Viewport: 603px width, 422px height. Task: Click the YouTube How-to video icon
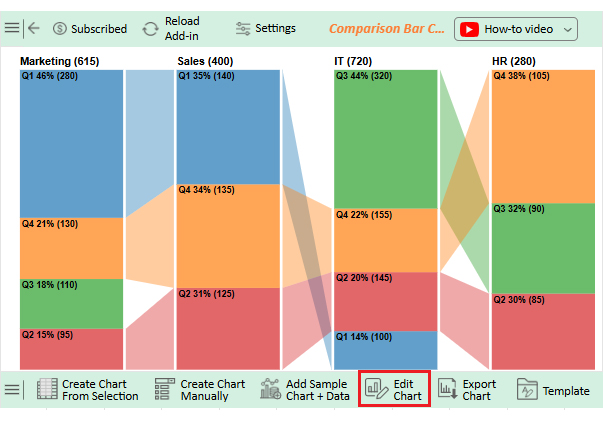pyautogui.click(x=468, y=29)
